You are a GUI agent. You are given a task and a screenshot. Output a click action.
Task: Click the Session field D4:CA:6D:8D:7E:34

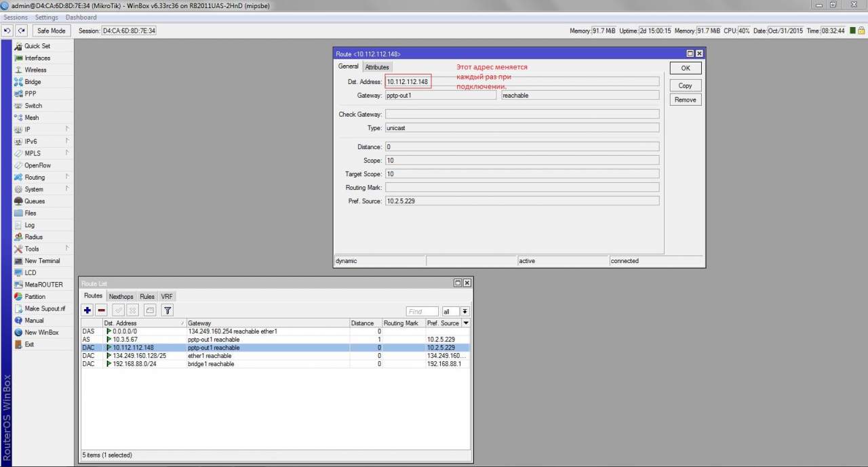pyautogui.click(x=129, y=31)
